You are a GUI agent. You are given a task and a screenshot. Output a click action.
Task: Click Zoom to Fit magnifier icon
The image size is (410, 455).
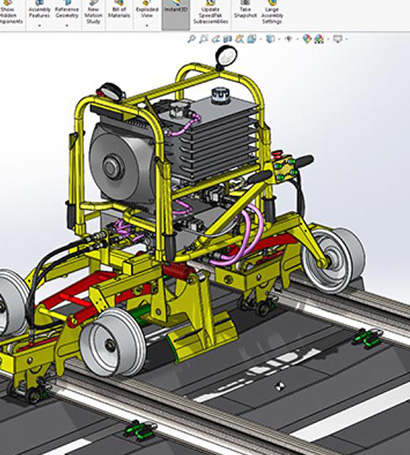(191, 39)
